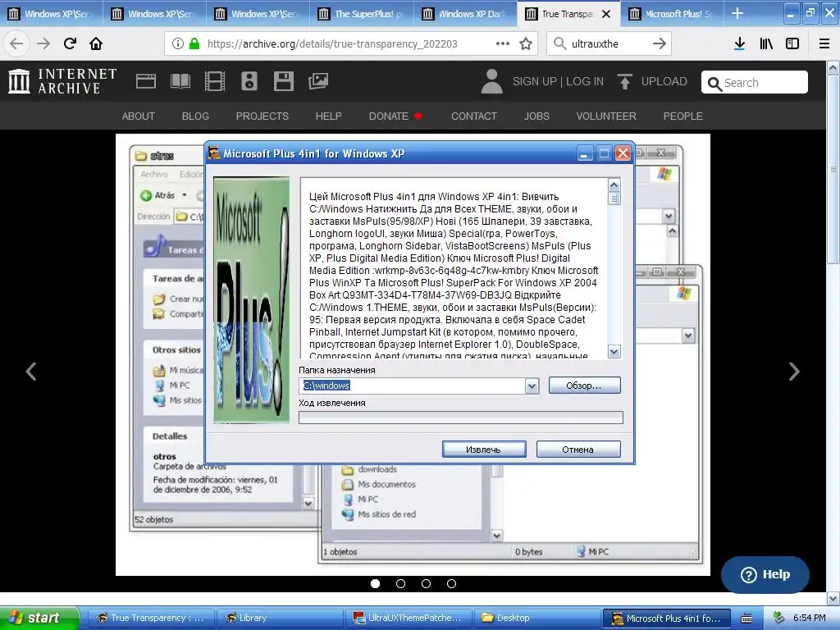The image size is (840, 630).
Task: Show the next carousel image
Action: pos(794,372)
